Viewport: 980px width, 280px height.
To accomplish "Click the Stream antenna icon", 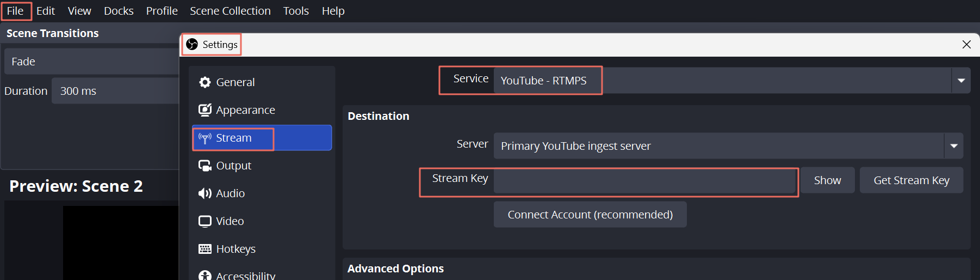I will 205,138.
